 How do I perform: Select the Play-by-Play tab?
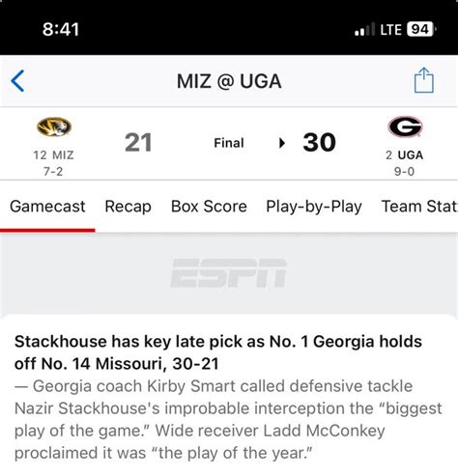click(314, 207)
